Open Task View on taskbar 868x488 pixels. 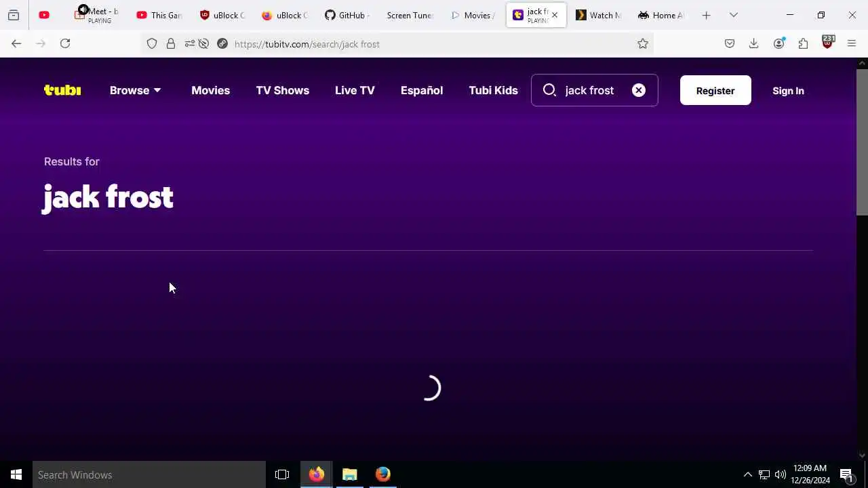[282, 474]
